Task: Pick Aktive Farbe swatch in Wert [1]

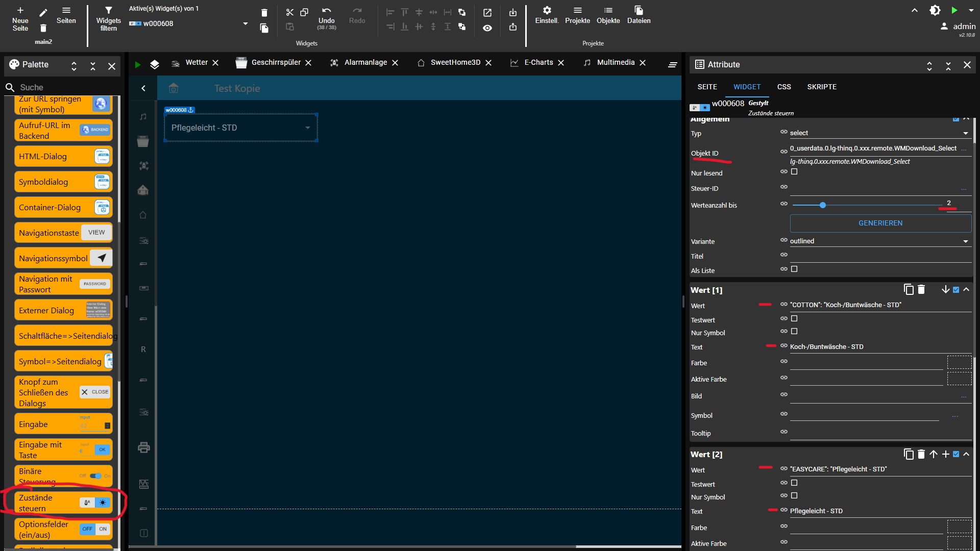Action: coord(959,379)
